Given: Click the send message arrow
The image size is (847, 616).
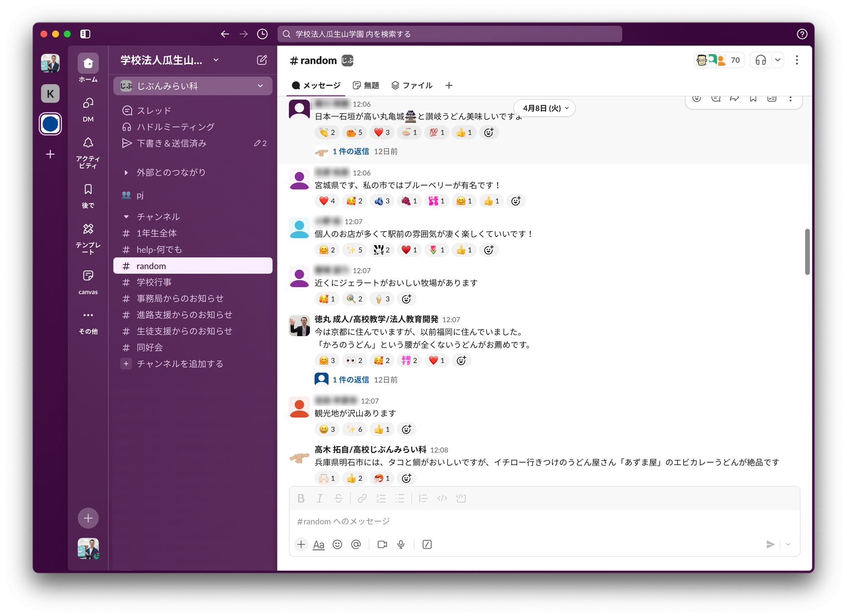Looking at the screenshot, I should point(770,544).
